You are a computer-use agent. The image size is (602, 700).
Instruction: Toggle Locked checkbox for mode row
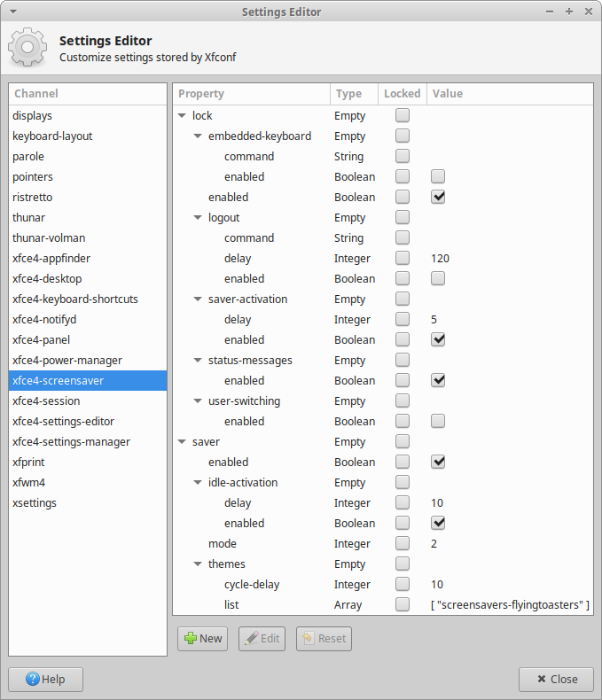(403, 543)
